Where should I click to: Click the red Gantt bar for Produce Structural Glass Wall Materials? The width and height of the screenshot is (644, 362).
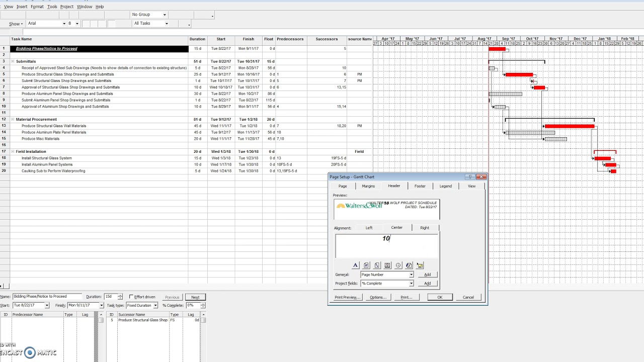(x=569, y=126)
